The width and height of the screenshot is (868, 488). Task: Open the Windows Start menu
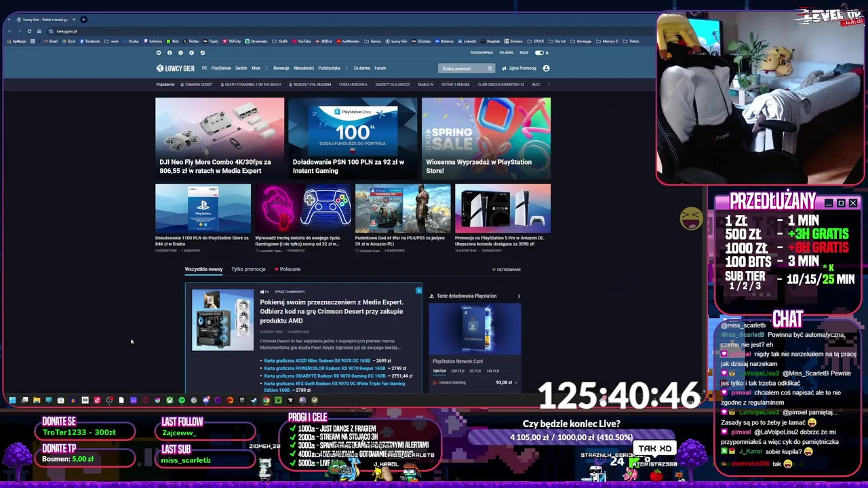(12, 401)
